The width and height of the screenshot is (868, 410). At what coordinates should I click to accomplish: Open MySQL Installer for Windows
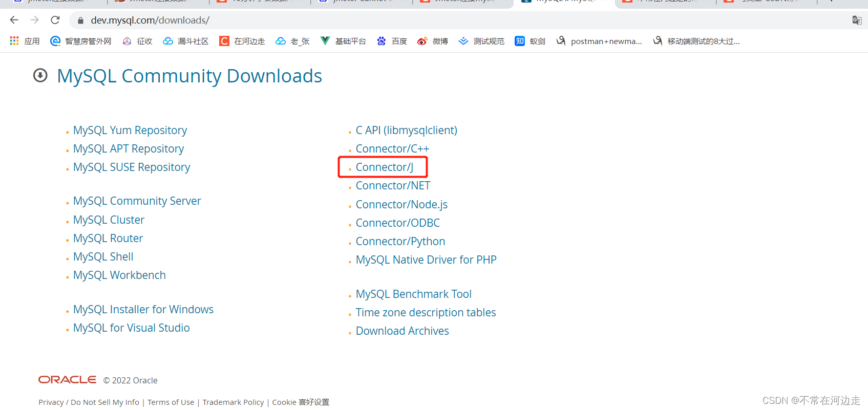point(143,309)
